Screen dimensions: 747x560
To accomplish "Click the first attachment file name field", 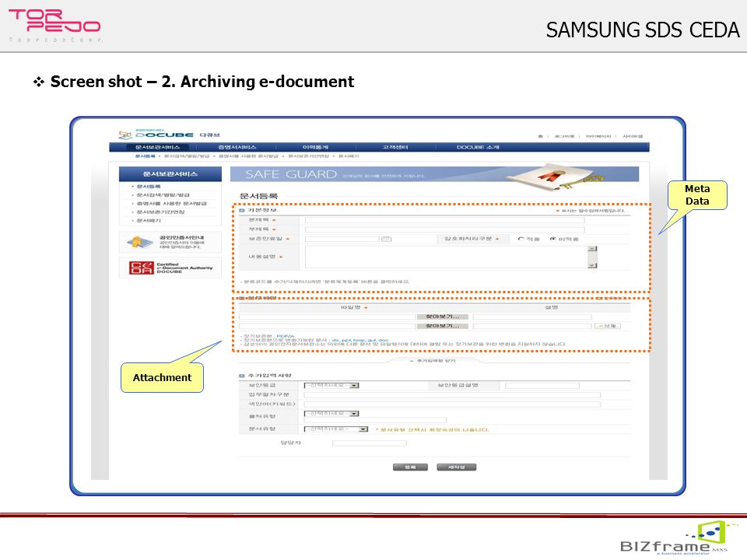I will (328, 317).
